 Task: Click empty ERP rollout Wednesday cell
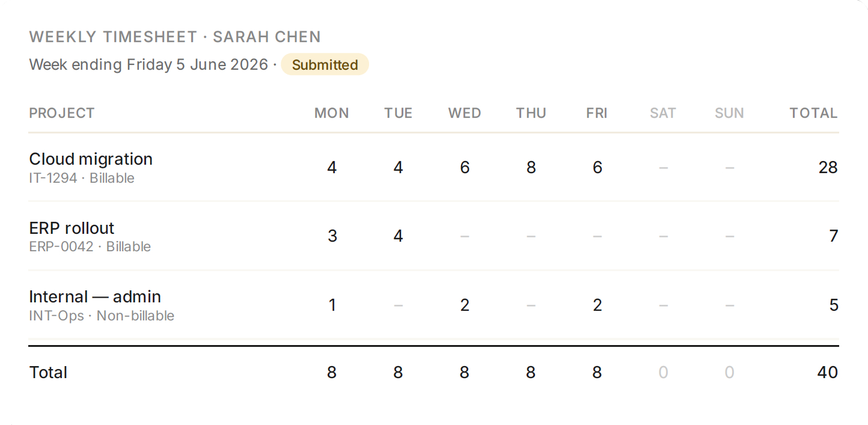coord(465,236)
